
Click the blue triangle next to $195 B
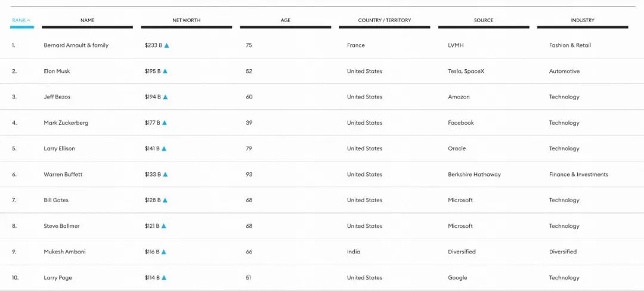165,71
